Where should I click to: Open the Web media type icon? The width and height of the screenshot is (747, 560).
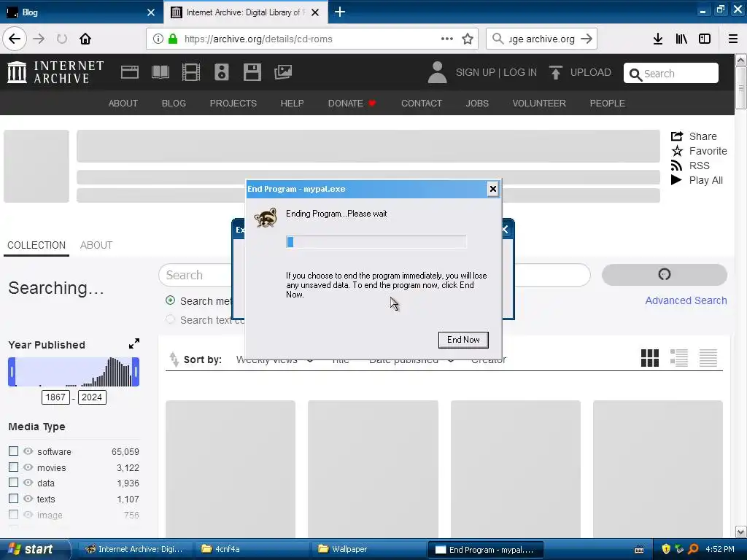(x=130, y=72)
